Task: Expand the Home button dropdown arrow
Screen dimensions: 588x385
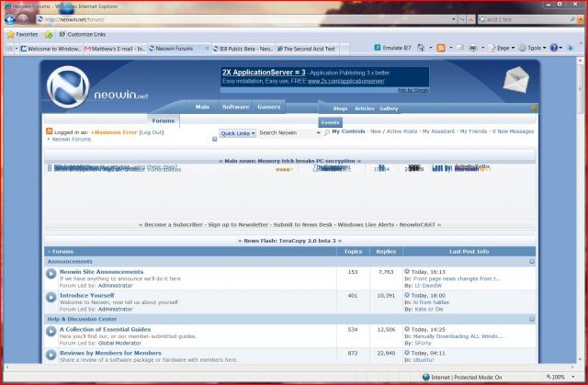Action: click(x=431, y=48)
